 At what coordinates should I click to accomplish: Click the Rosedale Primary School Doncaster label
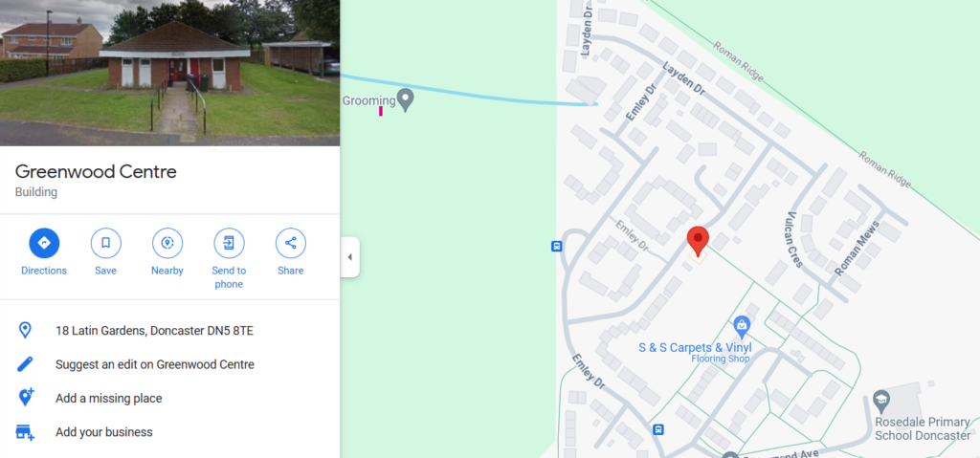[923, 428]
